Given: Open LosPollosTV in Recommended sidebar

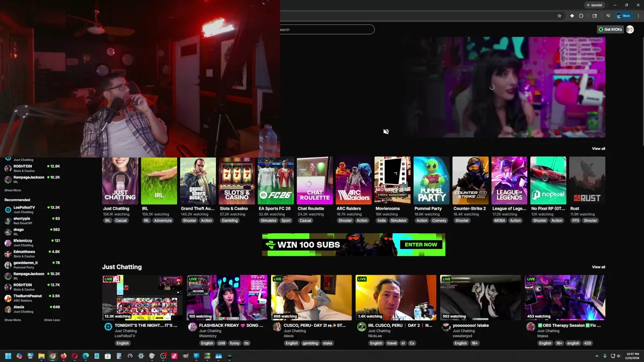Looking at the screenshot, I should coord(32,209).
